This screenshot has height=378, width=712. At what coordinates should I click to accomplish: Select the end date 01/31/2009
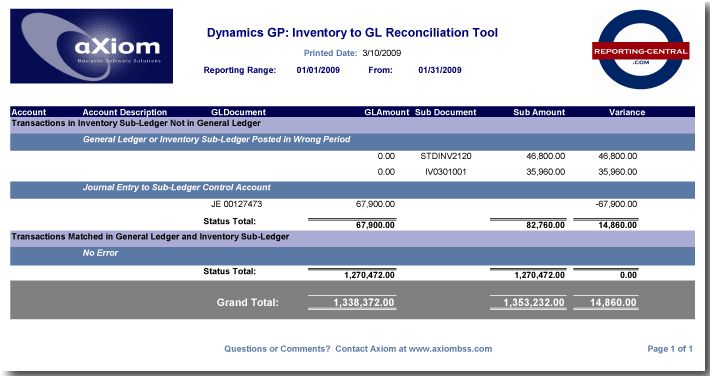pyautogui.click(x=440, y=70)
